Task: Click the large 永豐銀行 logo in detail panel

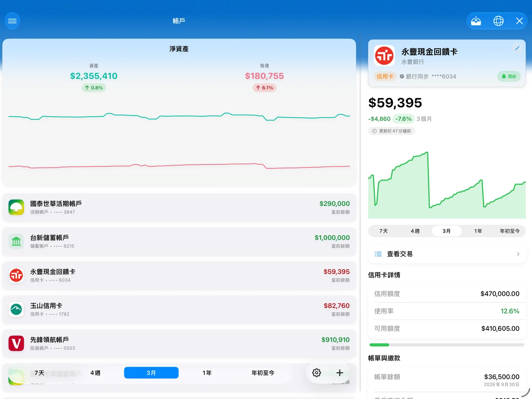Action: coord(384,56)
